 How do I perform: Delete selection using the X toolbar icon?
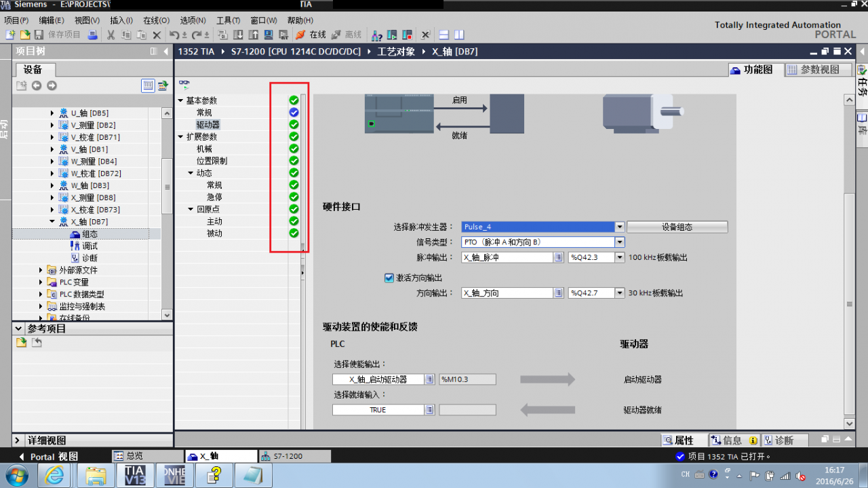157,35
